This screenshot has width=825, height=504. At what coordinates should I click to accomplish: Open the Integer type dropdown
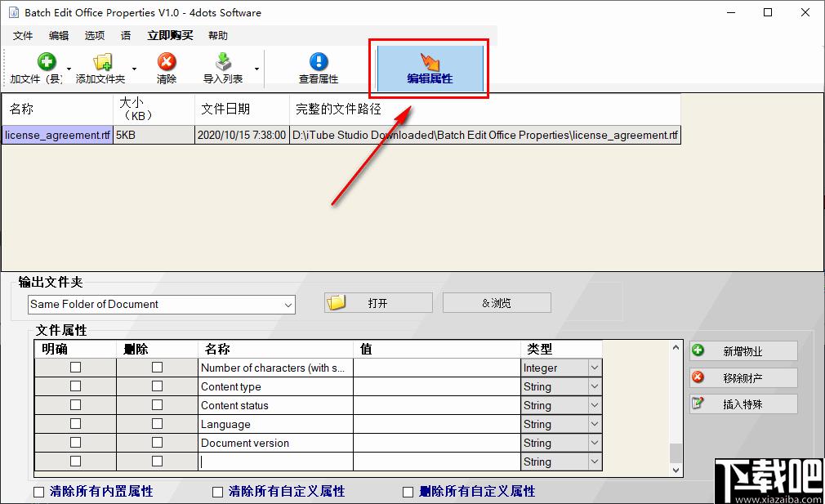pyautogui.click(x=594, y=368)
